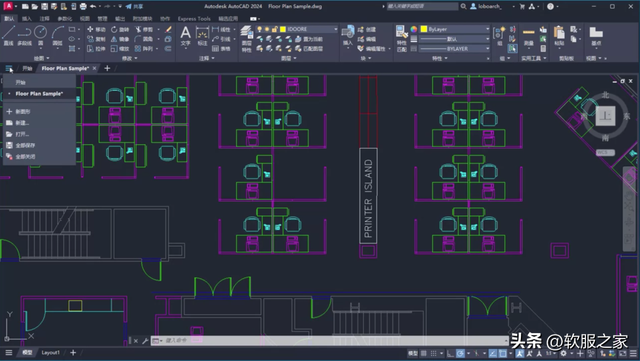Click the object color wheel icon
Image resolution: width=640 pixels, height=361 pixels.
pyautogui.click(x=413, y=29)
